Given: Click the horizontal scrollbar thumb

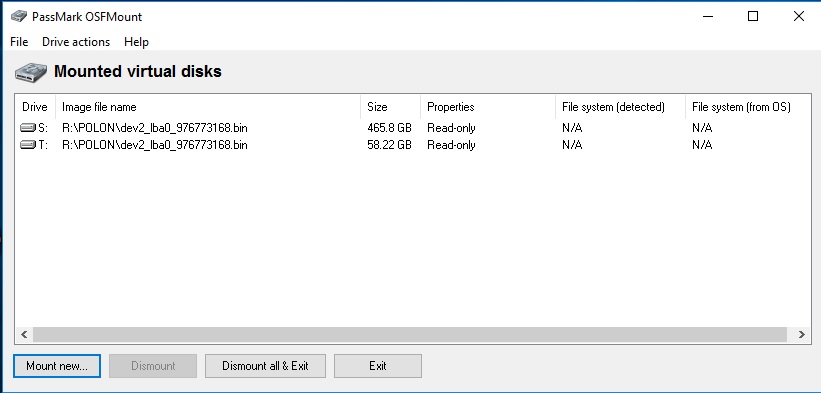Looking at the screenshot, I should (409, 334).
